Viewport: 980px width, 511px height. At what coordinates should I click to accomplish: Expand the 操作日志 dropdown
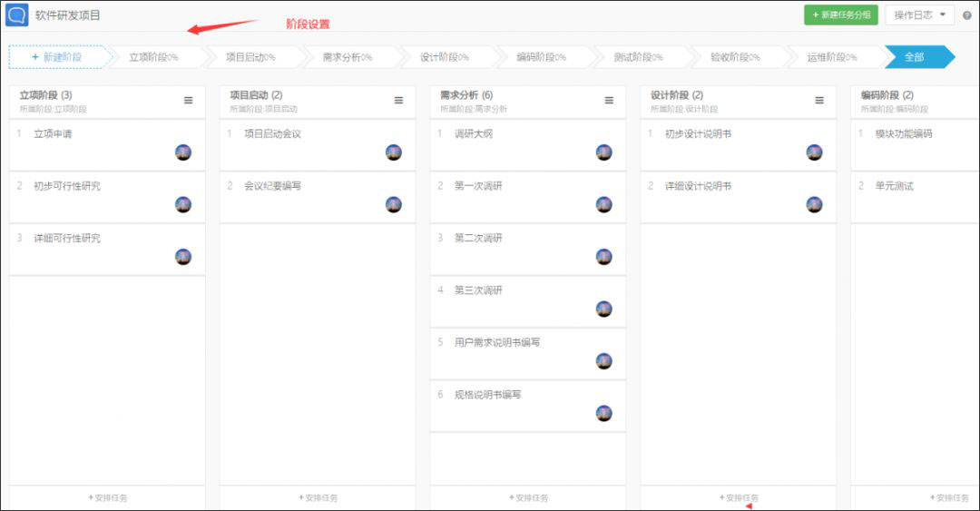point(919,15)
